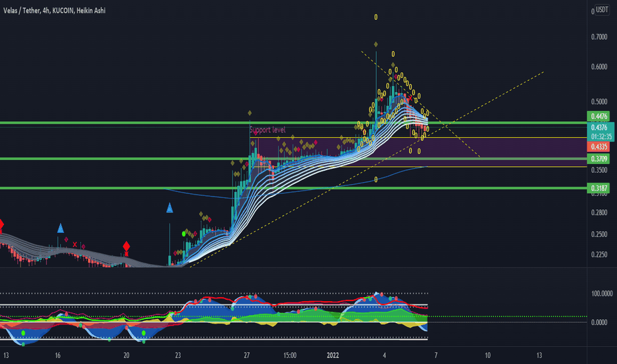This screenshot has width=617, height=364.
Task: Click the 0.2500 price axis value
Action: point(599,234)
